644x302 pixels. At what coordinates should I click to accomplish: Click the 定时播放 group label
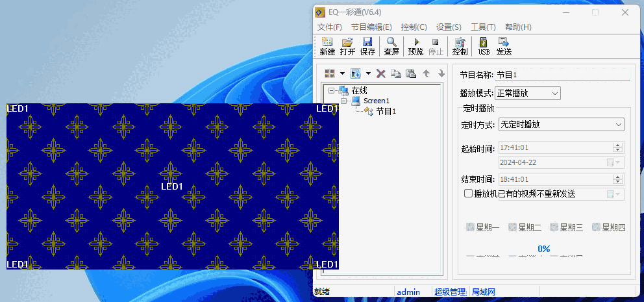[478, 108]
